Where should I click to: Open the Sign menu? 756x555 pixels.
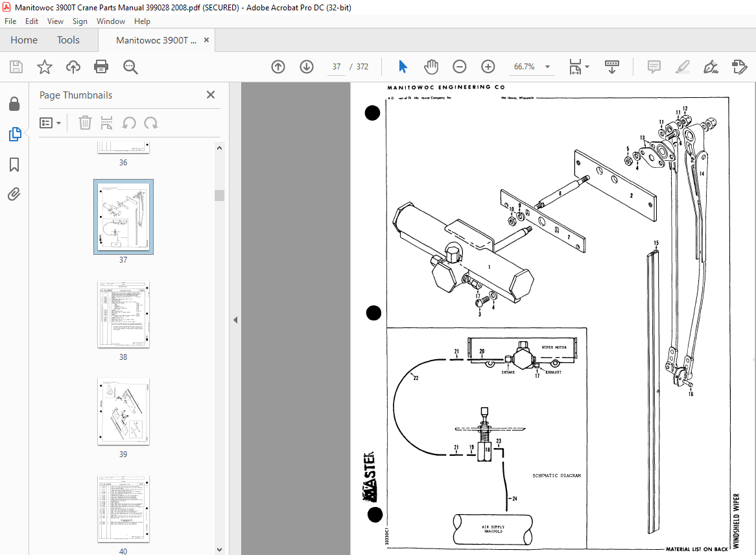80,21
